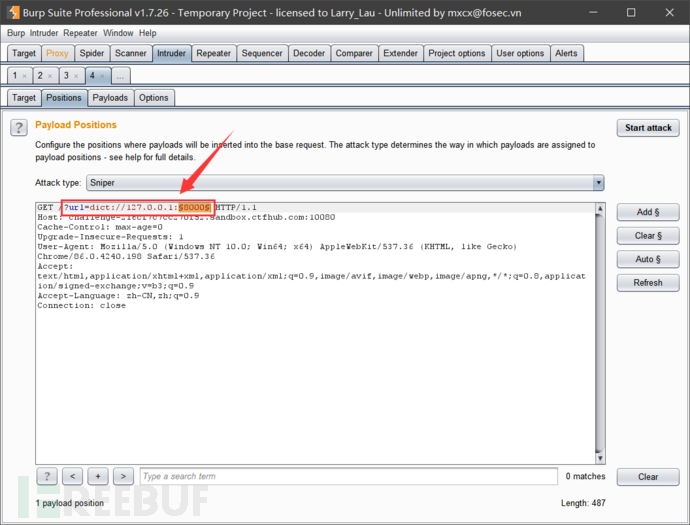690x525 pixels.
Task: Click the search help question mark button
Action: point(46,476)
